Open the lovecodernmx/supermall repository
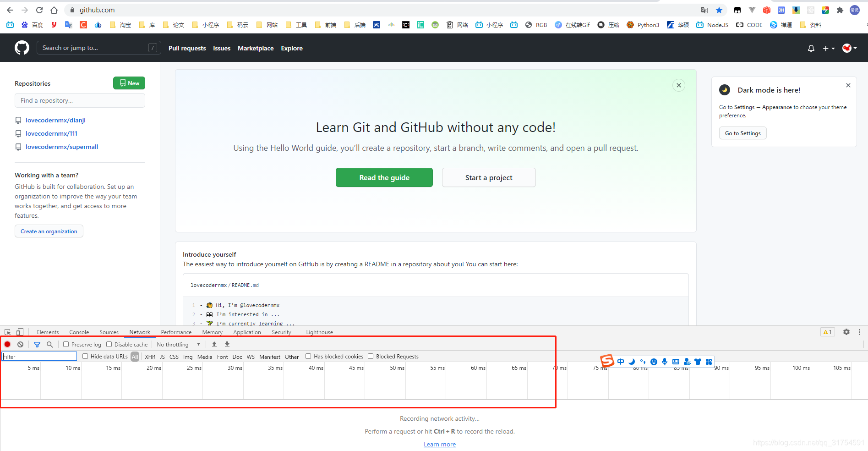 pos(62,147)
